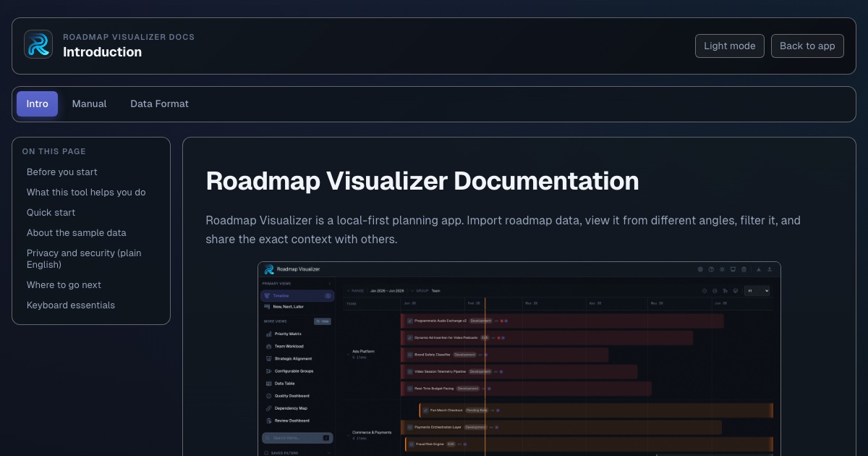The height and width of the screenshot is (456, 868).
Task: Select the Intro tab
Action: click(37, 104)
